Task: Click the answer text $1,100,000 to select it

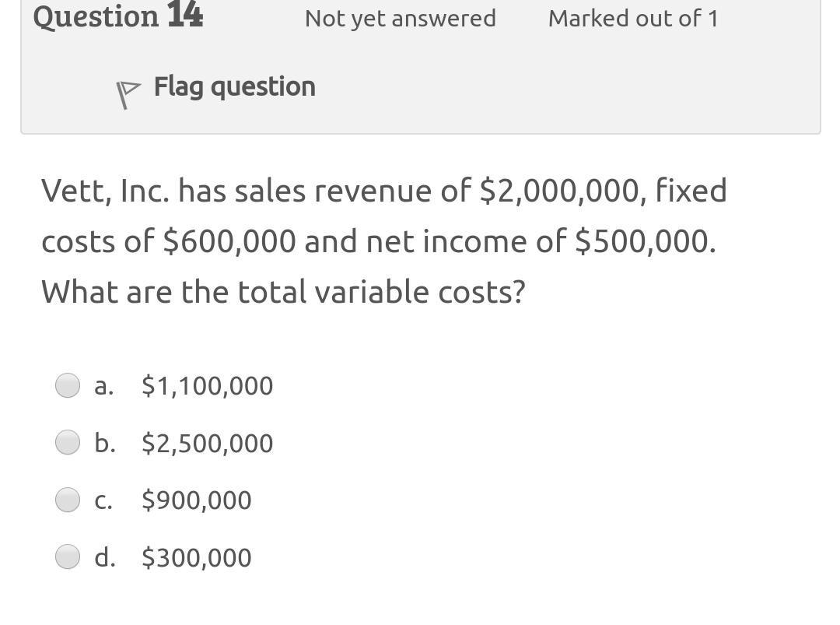Action: pos(207,384)
